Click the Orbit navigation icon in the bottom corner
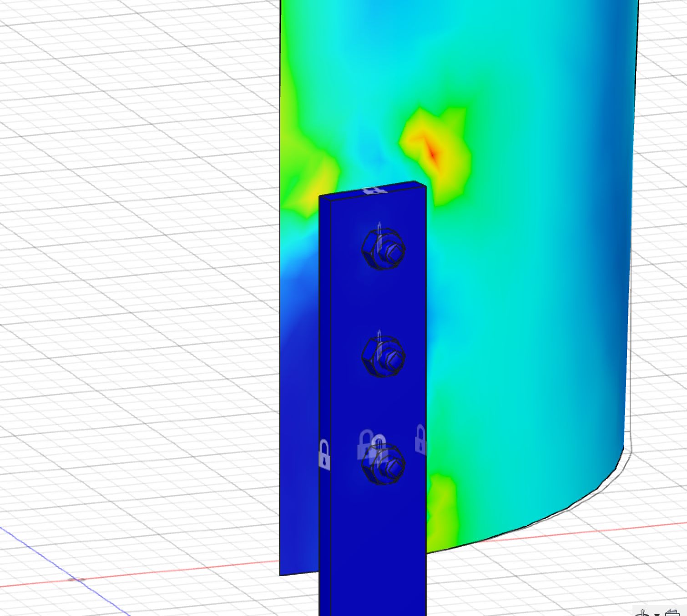 tap(643, 612)
